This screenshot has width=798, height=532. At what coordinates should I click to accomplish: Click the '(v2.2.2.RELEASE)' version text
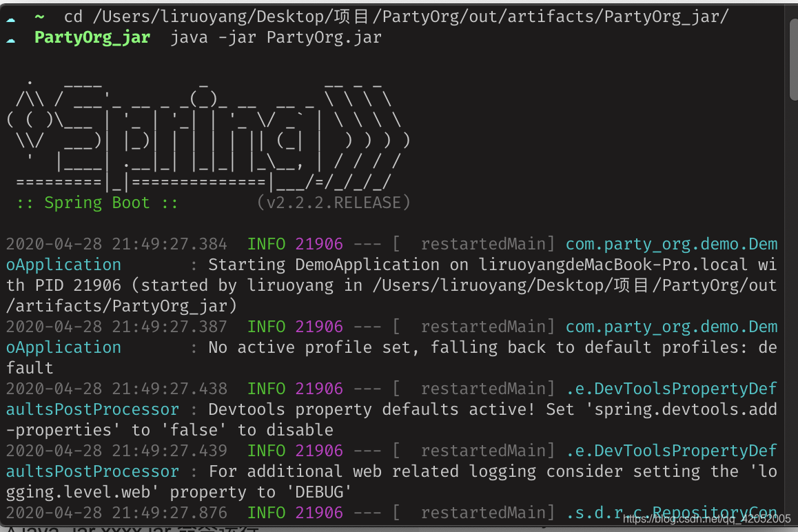334,203
